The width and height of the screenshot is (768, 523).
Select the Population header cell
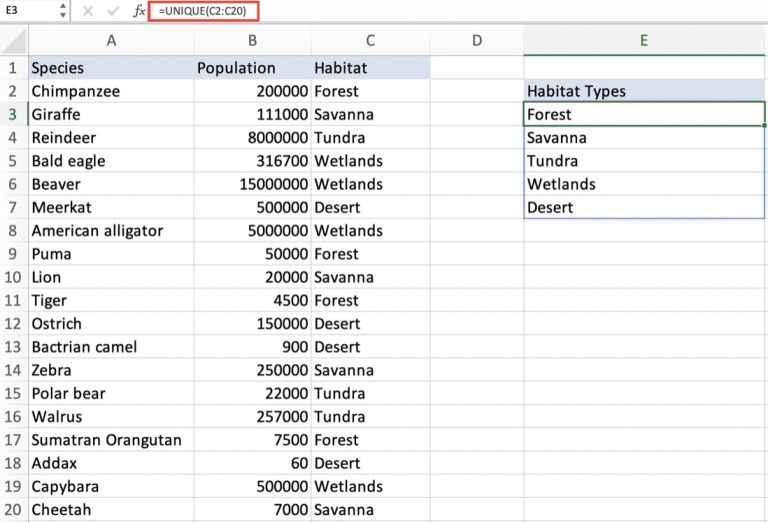coord(252,68)
